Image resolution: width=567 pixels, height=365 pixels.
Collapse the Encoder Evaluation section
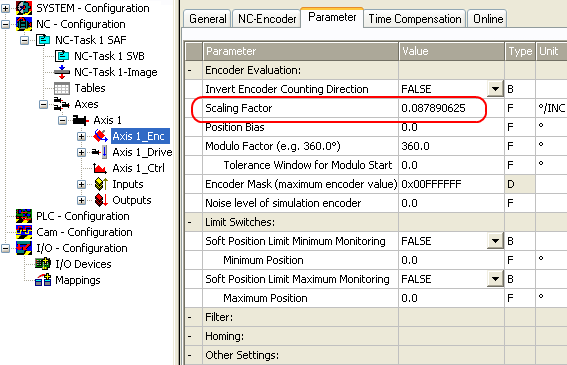(x=190, y=70)
